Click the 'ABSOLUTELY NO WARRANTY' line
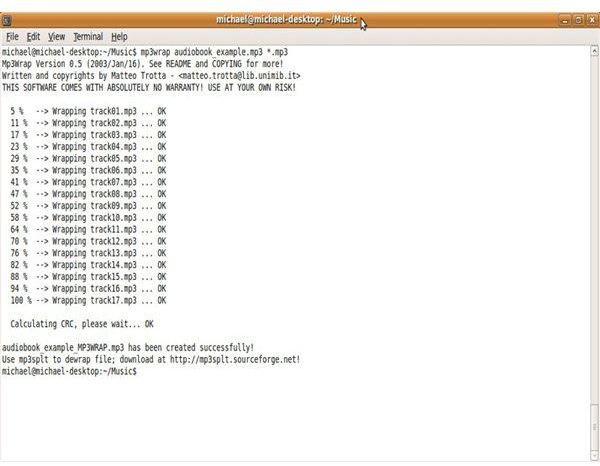The width and height of the screenshot is (600, 466). (149, 88)
